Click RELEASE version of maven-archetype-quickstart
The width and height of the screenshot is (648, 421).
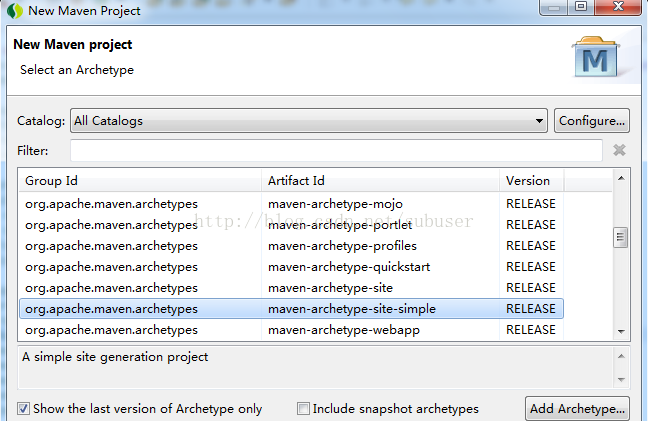click(531, 267)
